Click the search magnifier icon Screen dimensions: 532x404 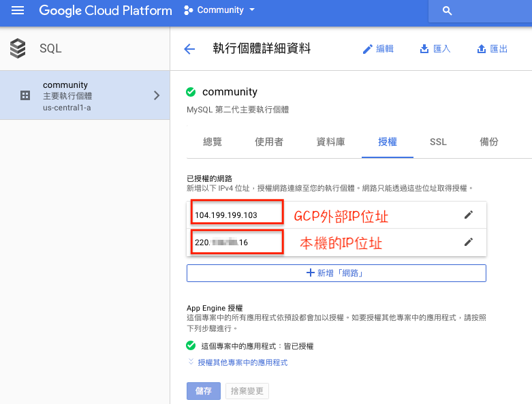[447, 11]
